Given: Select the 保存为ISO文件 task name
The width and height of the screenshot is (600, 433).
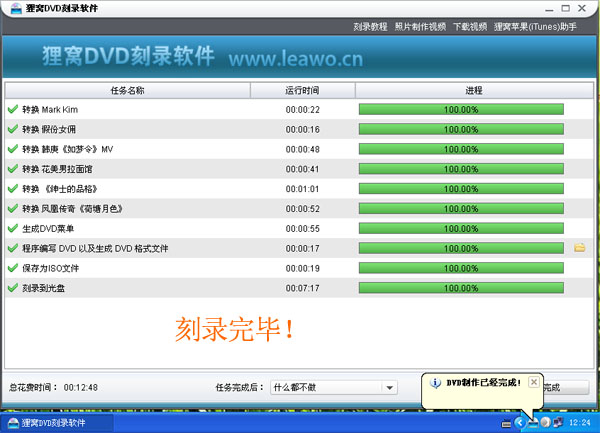Looking at the screenshot, I should coord(51,268).
